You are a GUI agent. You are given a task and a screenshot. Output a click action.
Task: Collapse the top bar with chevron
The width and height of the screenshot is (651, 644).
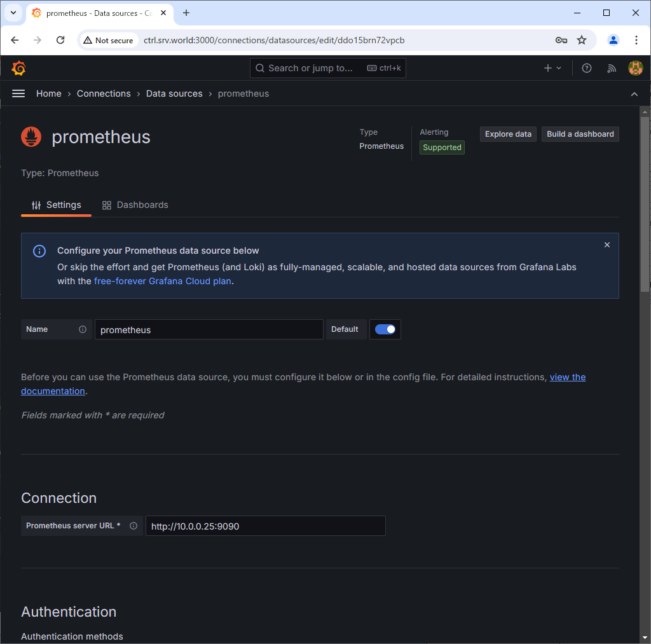(634, 94)
